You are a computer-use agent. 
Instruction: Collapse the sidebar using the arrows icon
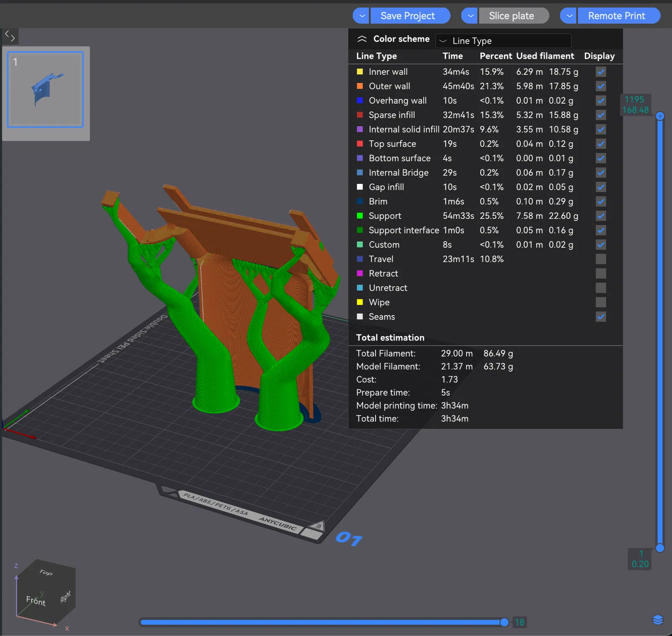pos(10,37)
